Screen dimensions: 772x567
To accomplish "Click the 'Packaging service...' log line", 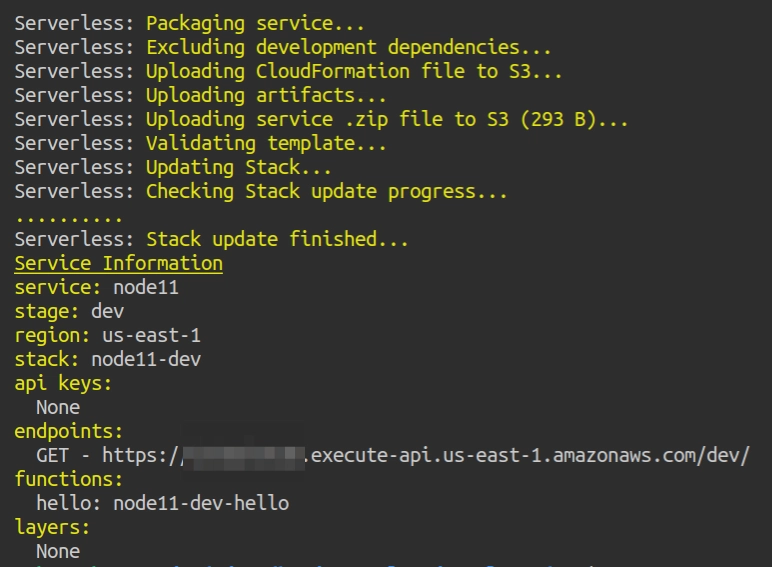I will pos(255,23).
